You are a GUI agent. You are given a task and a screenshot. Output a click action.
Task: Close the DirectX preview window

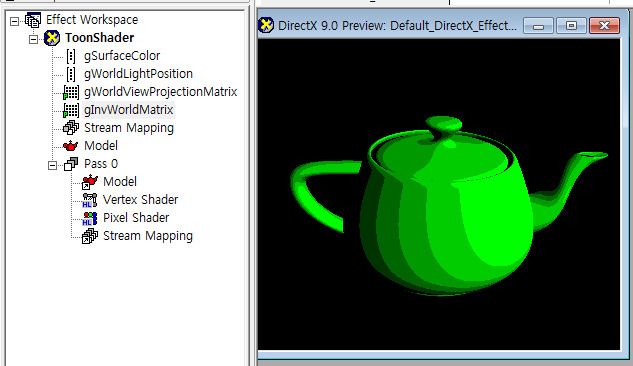(604, 26)
